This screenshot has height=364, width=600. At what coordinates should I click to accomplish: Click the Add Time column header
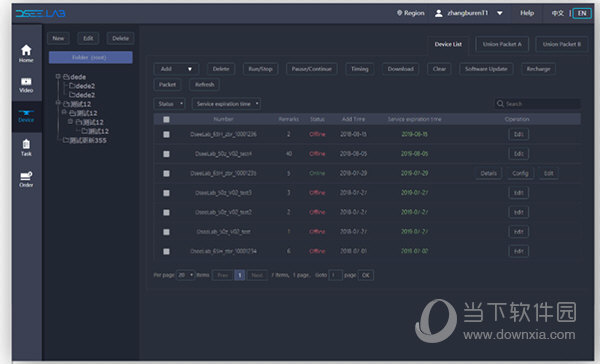(353, 119)
